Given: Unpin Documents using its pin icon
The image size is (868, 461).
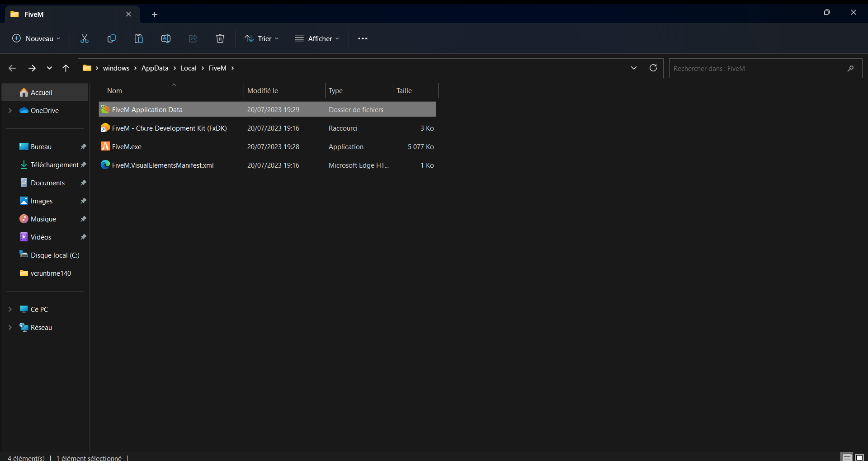Looking at the screenshot, I should click(83, 183).
